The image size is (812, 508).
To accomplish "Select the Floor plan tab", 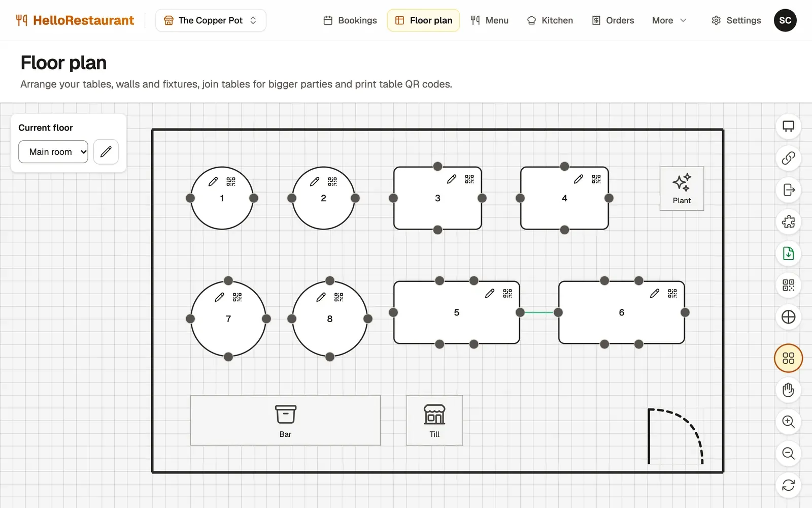I will click(x=423, y=20).
